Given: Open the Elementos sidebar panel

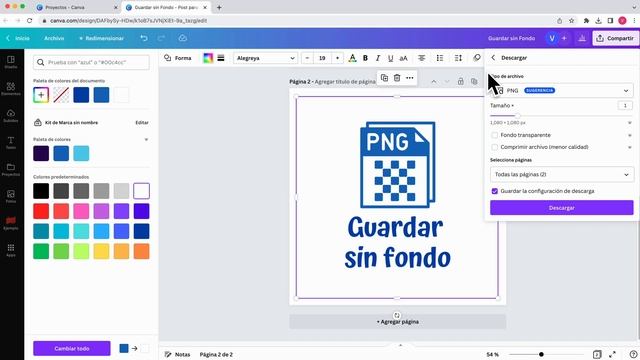Looking at the screenshot, I should pyautogui.click(x=11, y=89).
